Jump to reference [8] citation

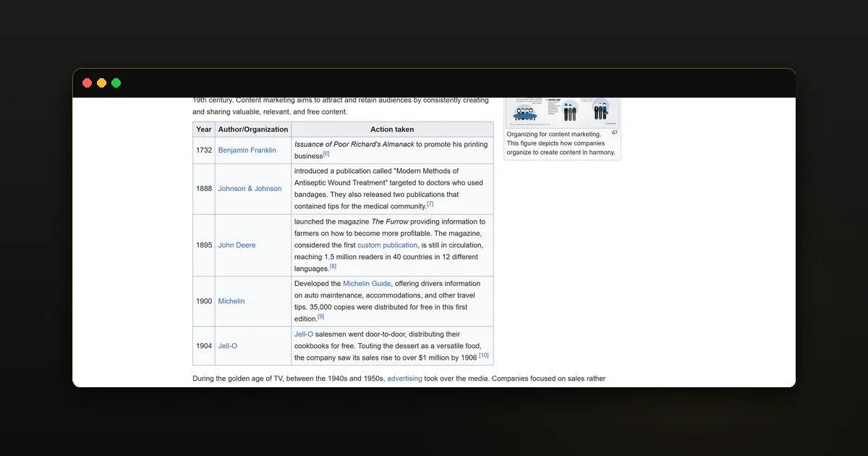point(333,266)
